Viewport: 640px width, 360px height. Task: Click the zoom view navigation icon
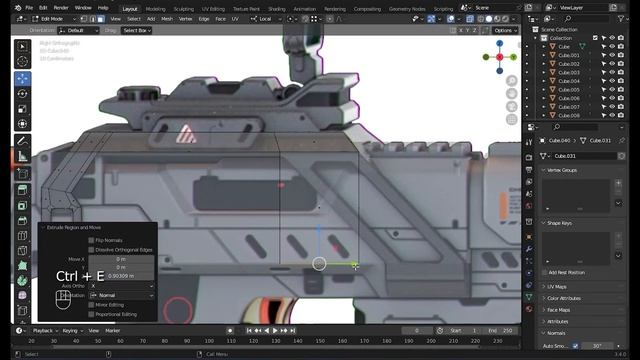511,80
